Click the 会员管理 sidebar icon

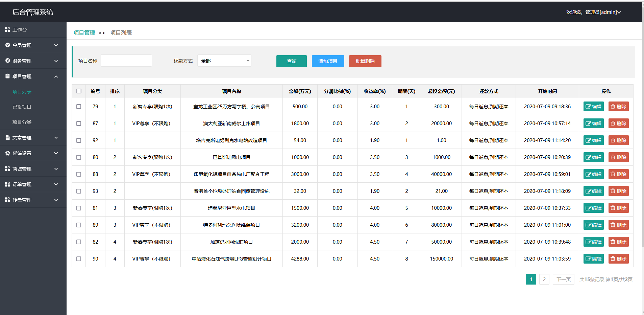click(7, 45)
